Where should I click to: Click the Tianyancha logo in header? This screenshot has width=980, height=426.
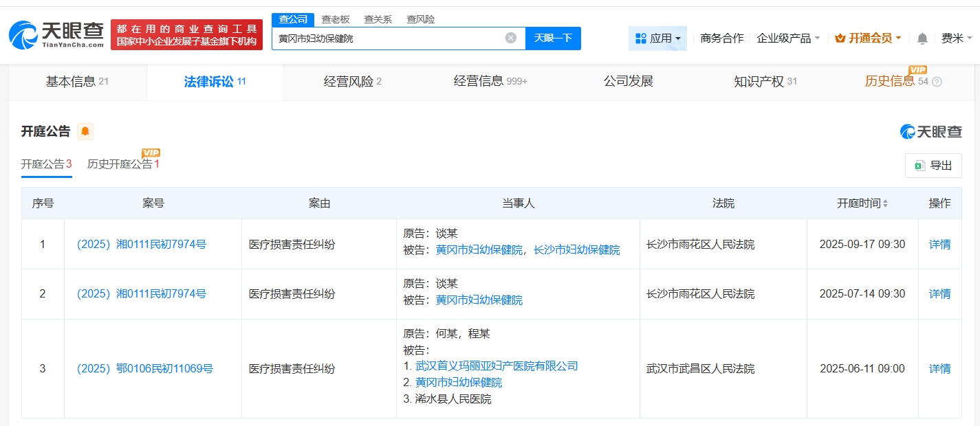pyautogui.click(x=56, y=34)
